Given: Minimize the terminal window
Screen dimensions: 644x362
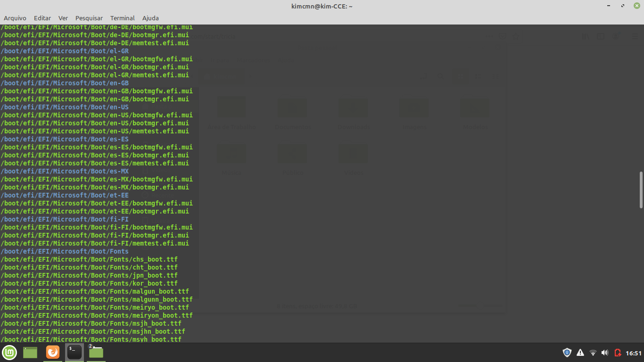Looking at the screenshot, I should tap(610, 6).
